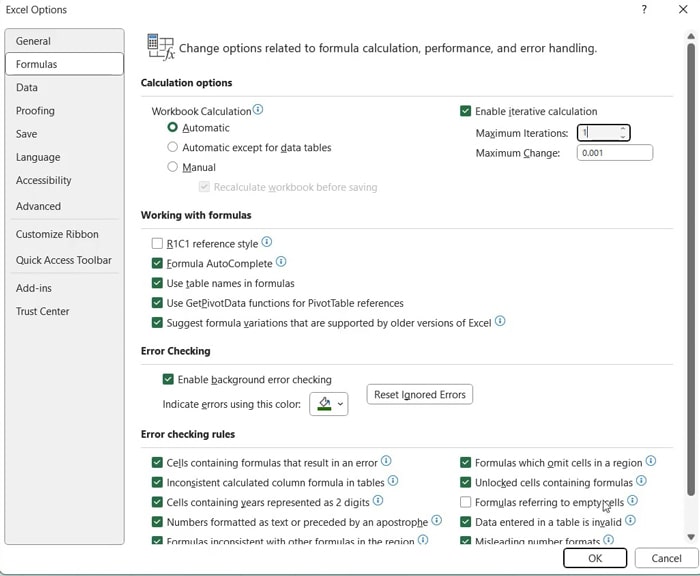Select Manual workbook calculation

click(x=173, y=167)
